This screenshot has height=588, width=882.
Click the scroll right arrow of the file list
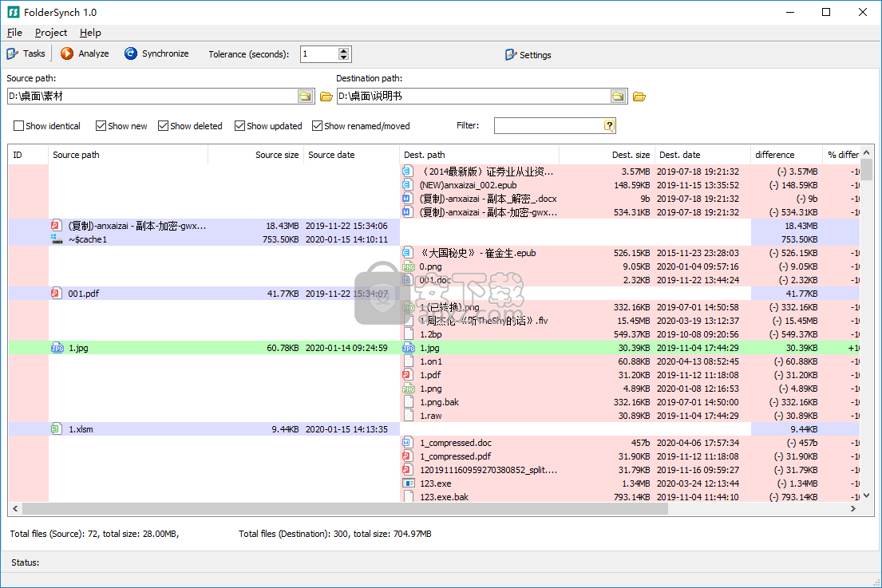coord(852,509)
